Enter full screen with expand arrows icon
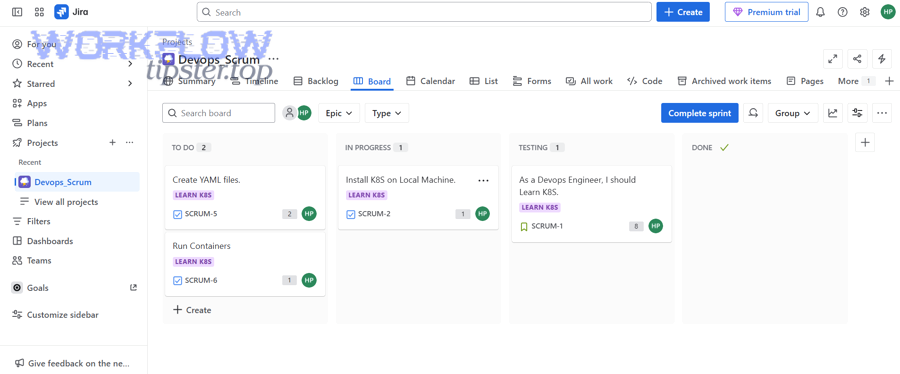This screenshot has width=900, height=374. [832, 59]
